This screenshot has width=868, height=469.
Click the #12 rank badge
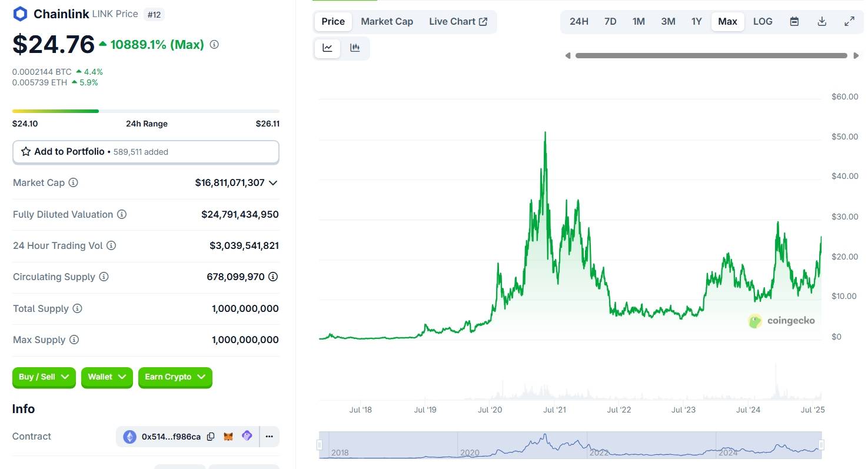tap(154, 14)
